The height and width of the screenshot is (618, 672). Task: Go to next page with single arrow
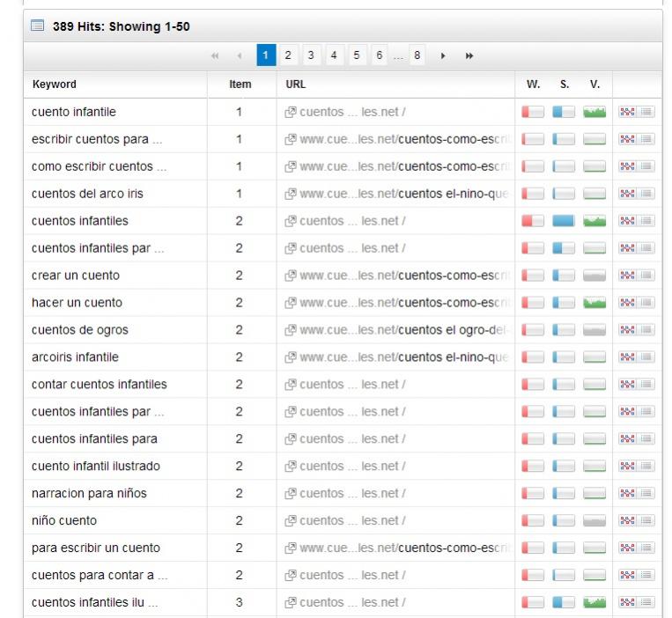pos(443,56)
